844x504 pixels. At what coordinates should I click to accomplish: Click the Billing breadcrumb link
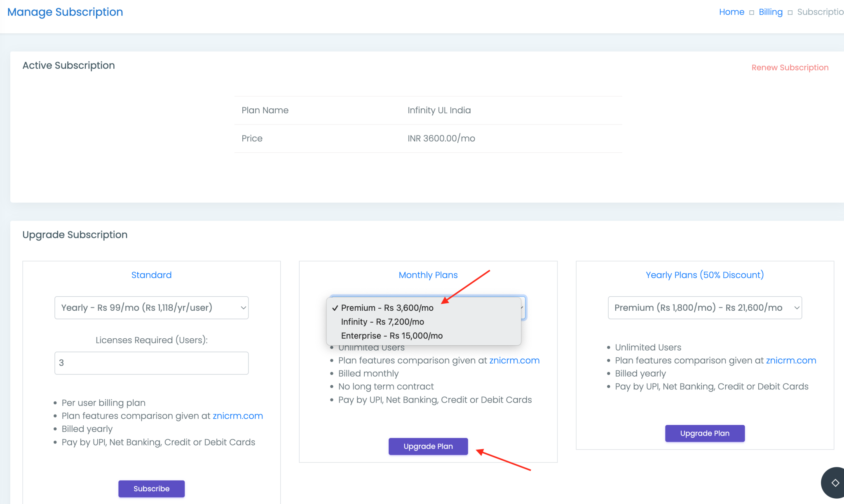tap(770, 12)
